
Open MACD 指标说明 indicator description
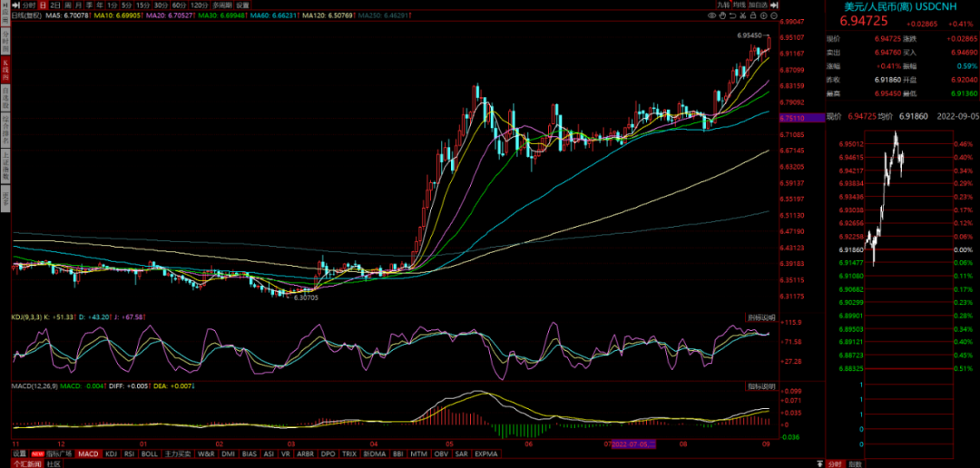pos(761,386)
